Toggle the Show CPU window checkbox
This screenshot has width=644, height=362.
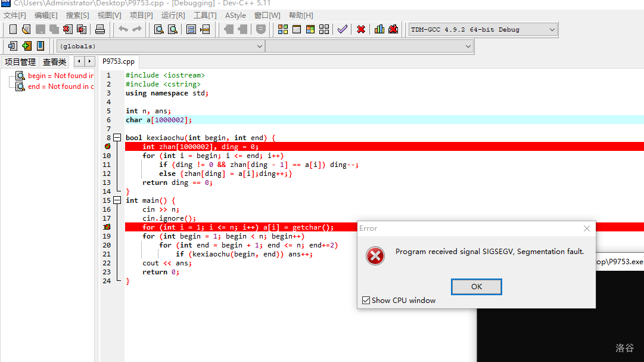[x=366, y=301]
